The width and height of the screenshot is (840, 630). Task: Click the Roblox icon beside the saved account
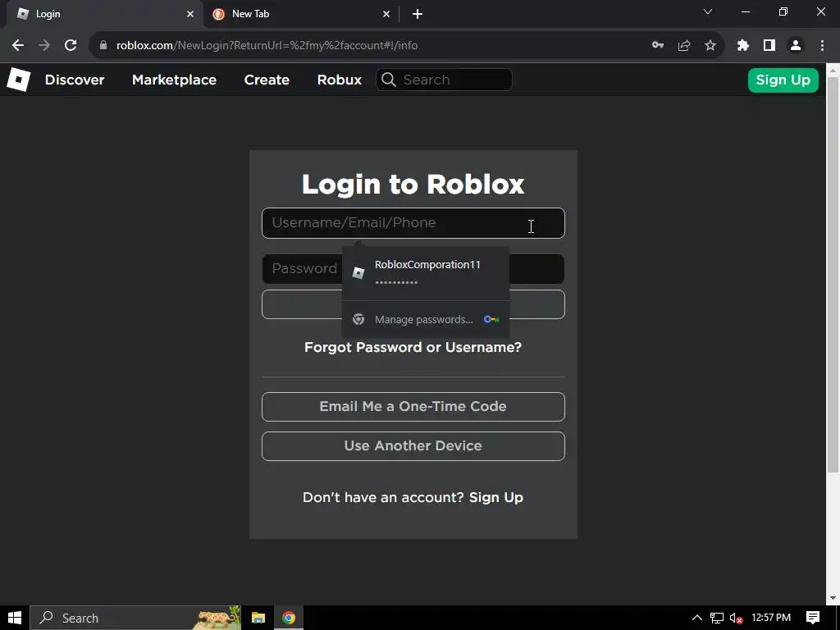358,272
